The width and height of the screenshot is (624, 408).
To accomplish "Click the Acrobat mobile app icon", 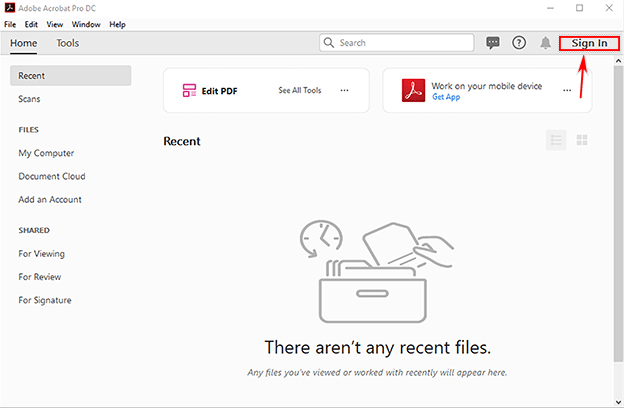I will point(413,90).
